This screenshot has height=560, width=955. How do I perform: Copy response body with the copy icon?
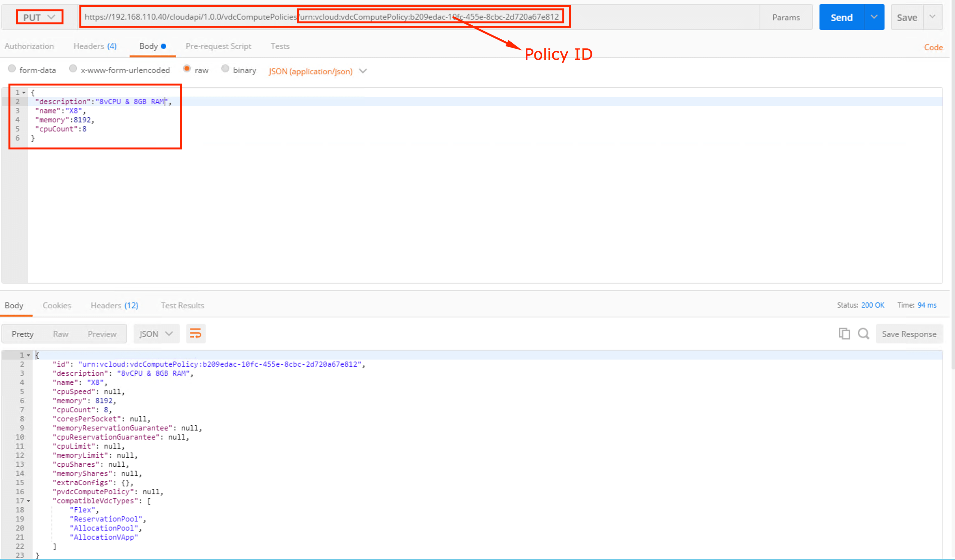tap(844, 334)
